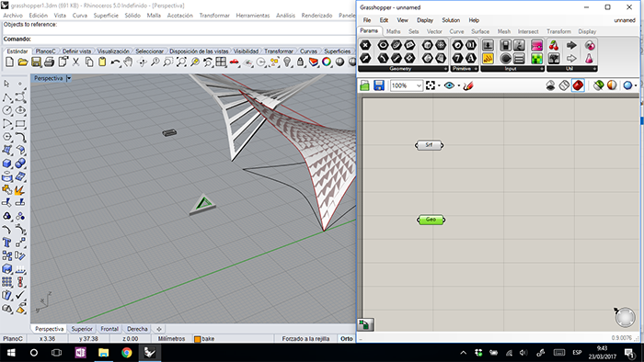The image size is (644, 362).
Task: Click the Grasshopper save file icon
Action: coord(378,85)
